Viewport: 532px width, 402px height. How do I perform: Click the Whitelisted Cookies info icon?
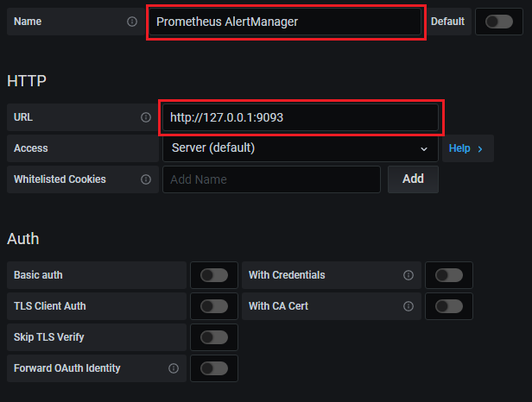(146, 179)
